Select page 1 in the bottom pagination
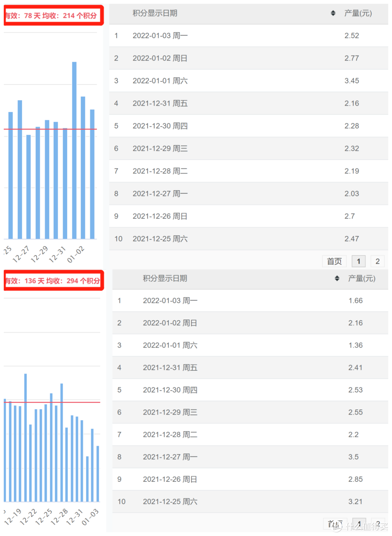The height and width of the screenshot is (536, 392). pos(359,524)
